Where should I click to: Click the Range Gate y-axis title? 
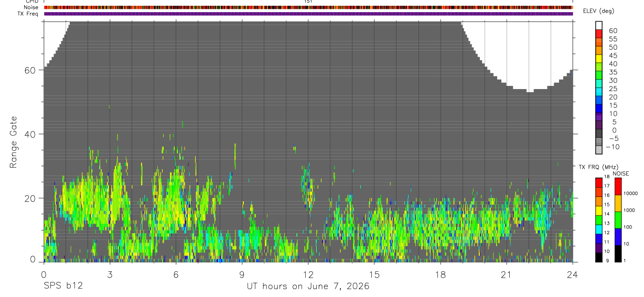tap(13, 142)
